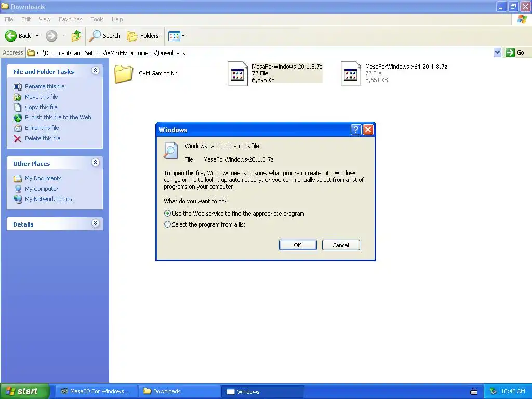Click the My Documents folder icon
Image resolution: width=532 pixels, height=399 pixels.
[18, 179]
